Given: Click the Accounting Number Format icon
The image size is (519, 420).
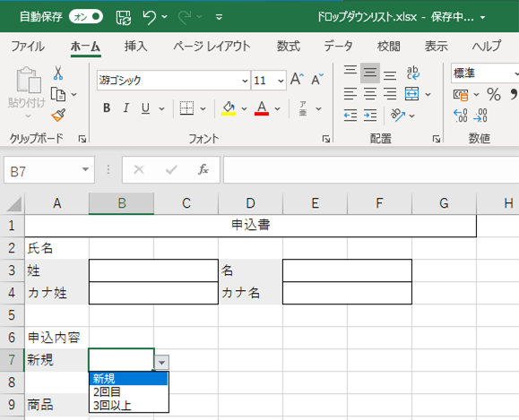Looking at the screenshot, I should click(x=461, y=95).
